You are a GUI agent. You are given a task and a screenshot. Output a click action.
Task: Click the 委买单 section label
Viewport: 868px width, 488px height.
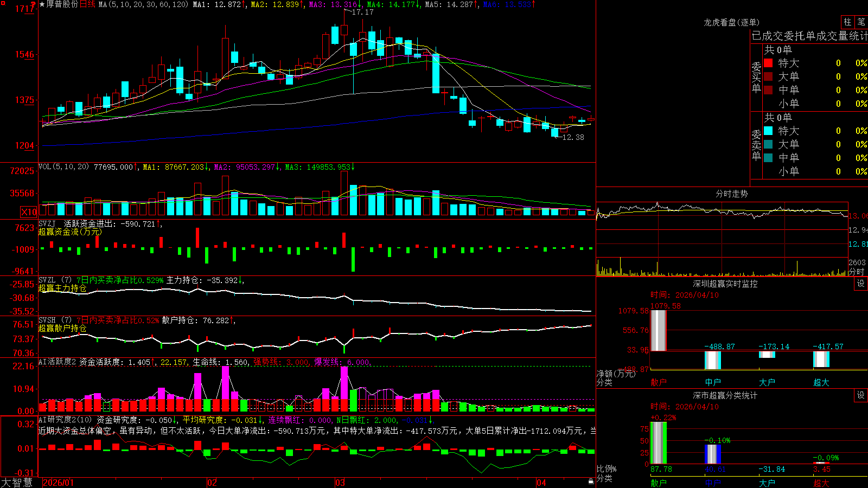tap(756, 77)
